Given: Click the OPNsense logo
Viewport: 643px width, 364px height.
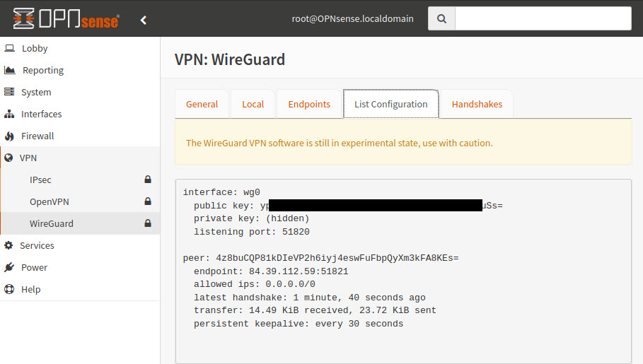Looking at the screenshot, I should click(x=66, y=18).
